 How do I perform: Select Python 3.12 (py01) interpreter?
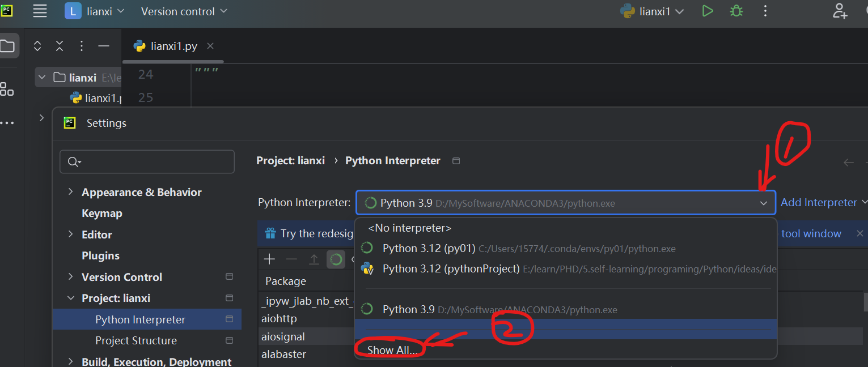565,249
